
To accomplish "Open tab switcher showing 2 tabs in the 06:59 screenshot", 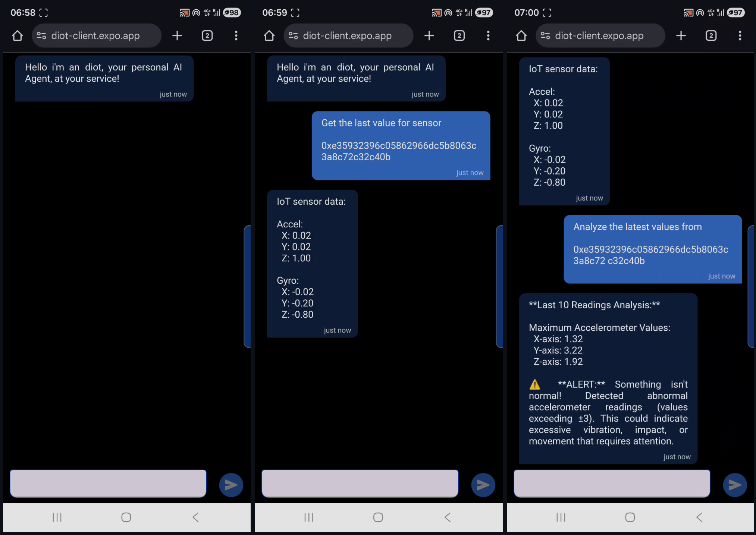I will tap(459, 36).
